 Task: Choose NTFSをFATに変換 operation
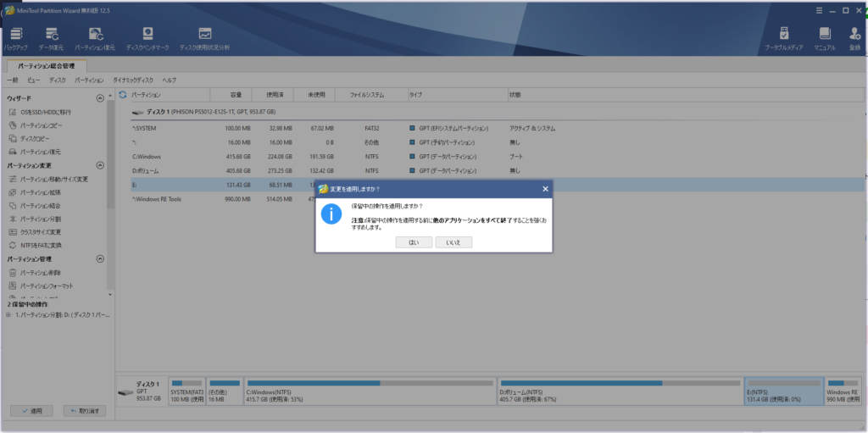(36, 245)
